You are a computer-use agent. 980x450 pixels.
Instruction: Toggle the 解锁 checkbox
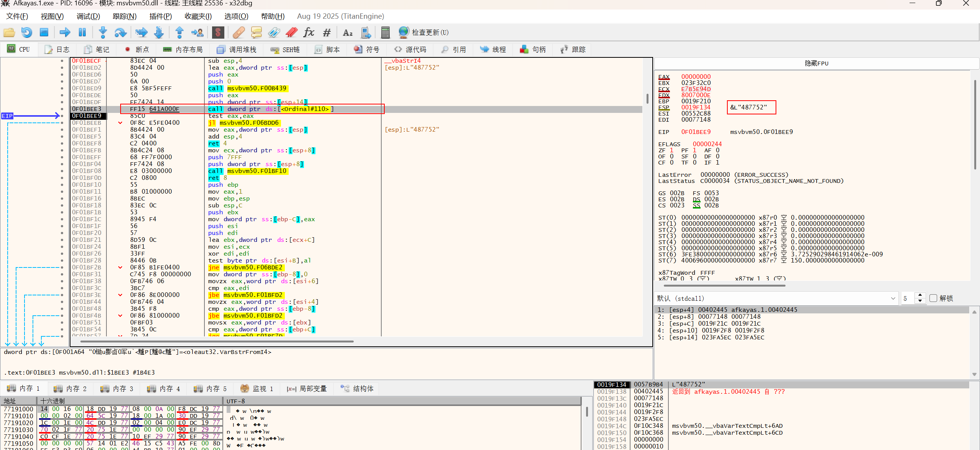click(x=933, y=298)
